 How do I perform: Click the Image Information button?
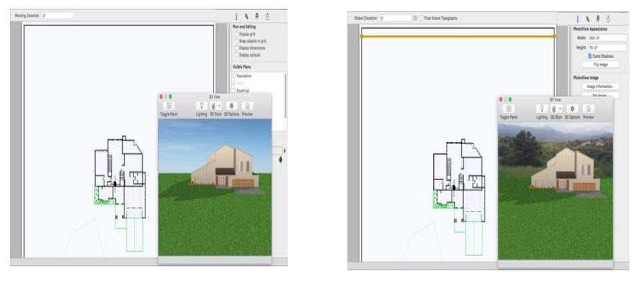600,87
